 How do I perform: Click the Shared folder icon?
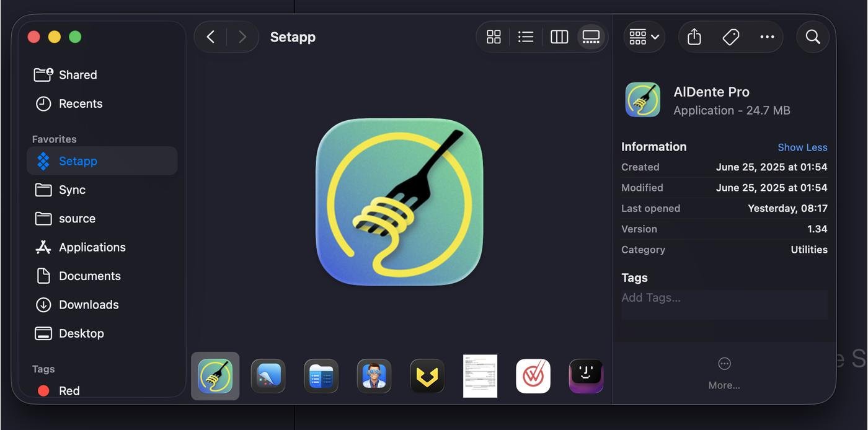pos(43,75)
